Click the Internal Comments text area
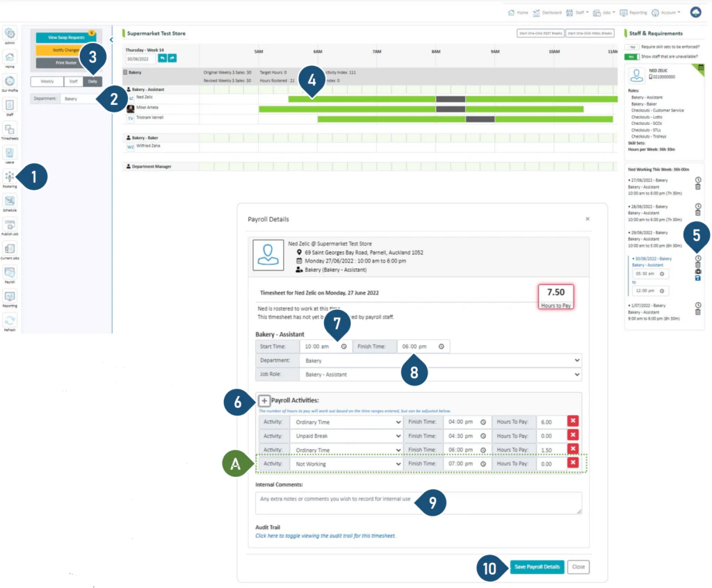 418,503
